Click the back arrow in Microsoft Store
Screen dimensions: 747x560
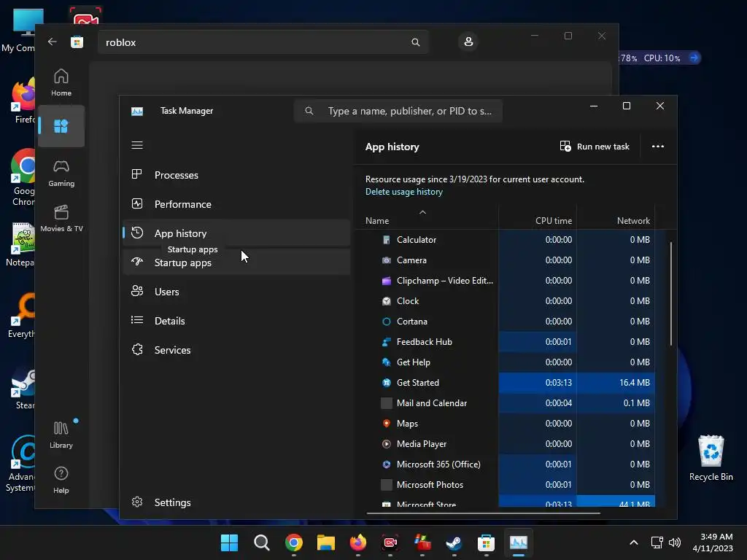pos(53,42)
